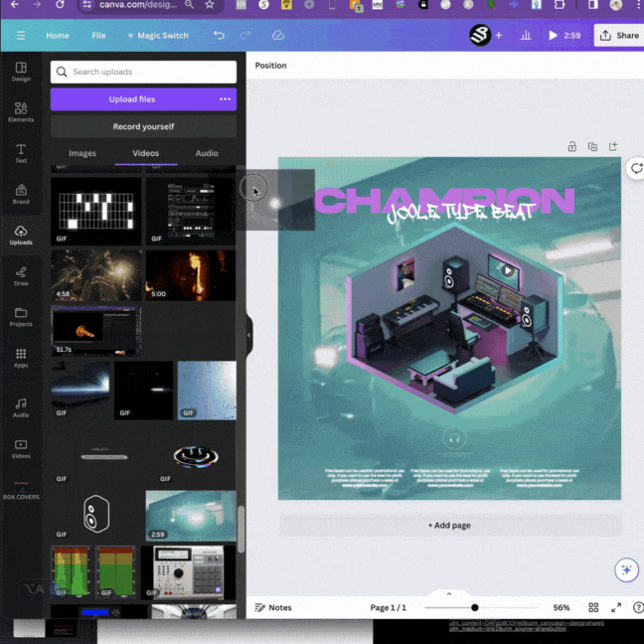Open the Videos panel in sidebar
This screenshot has height=644, width=644.
21,449
